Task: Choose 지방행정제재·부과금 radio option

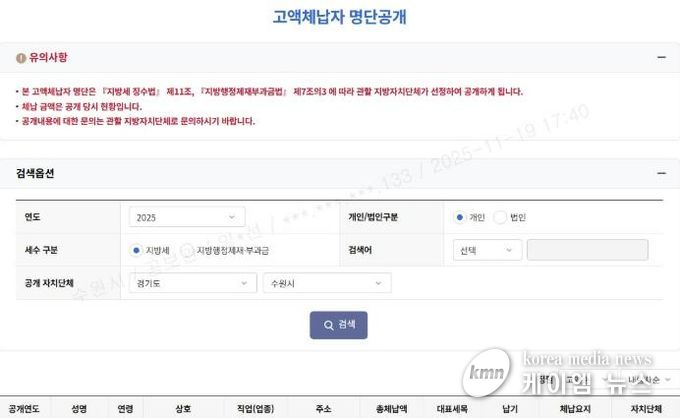Action: click(x=187, y=250)
